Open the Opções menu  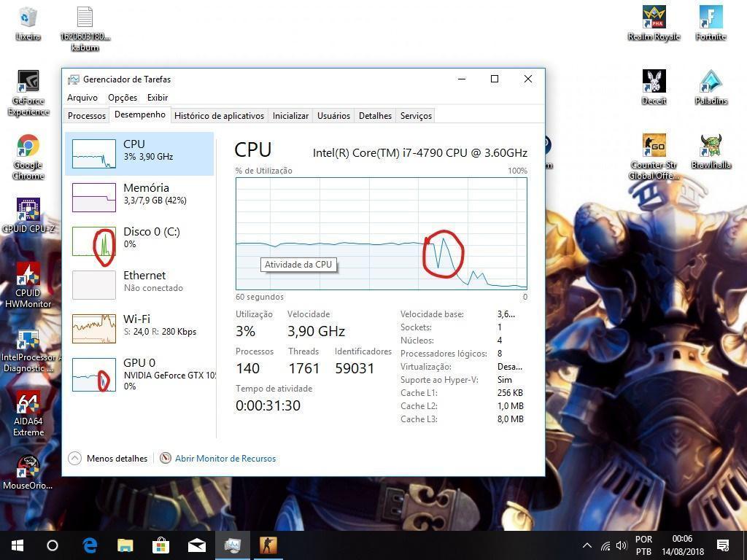pyautogui.click(x=123, y=98)
